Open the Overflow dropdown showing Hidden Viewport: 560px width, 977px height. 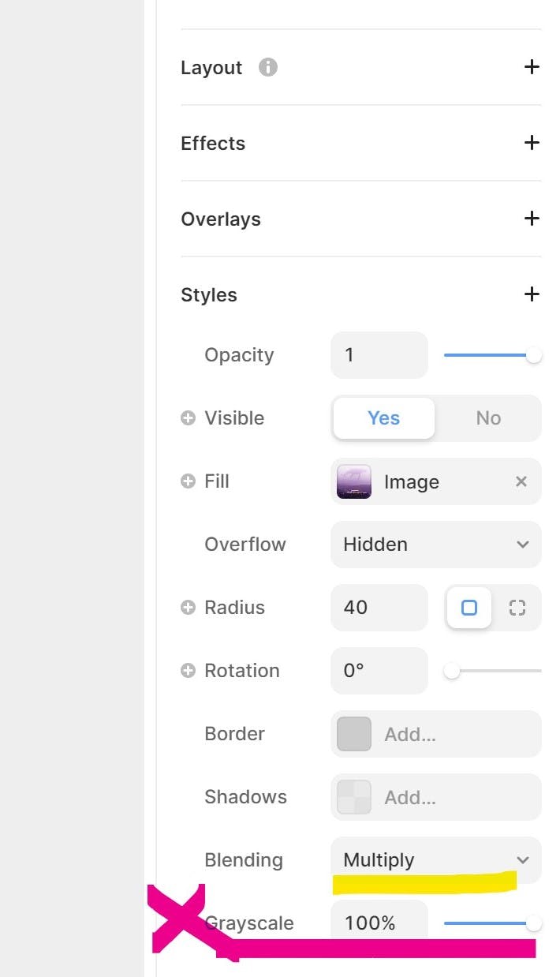click(x=435, y=545)
